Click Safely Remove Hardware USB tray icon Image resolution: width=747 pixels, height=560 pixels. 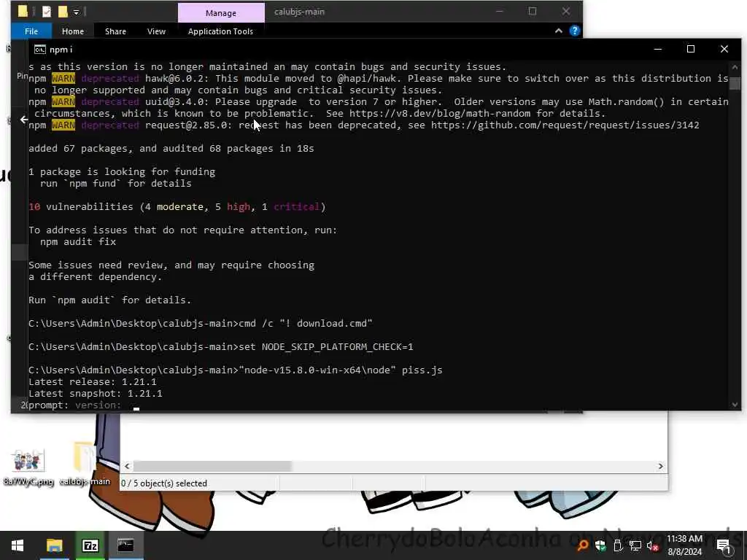coord(618,545)
